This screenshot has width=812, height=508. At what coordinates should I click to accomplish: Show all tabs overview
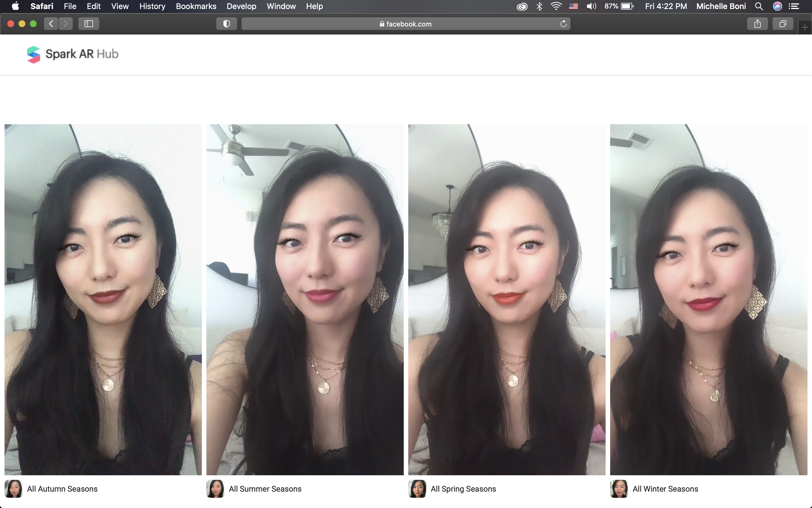783,24
